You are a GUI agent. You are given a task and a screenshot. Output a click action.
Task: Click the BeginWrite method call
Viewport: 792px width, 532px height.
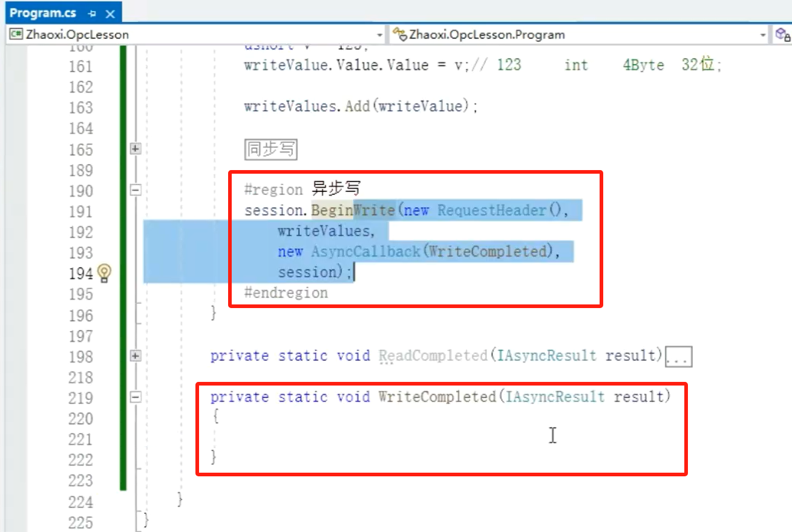(x=352, y=211)
